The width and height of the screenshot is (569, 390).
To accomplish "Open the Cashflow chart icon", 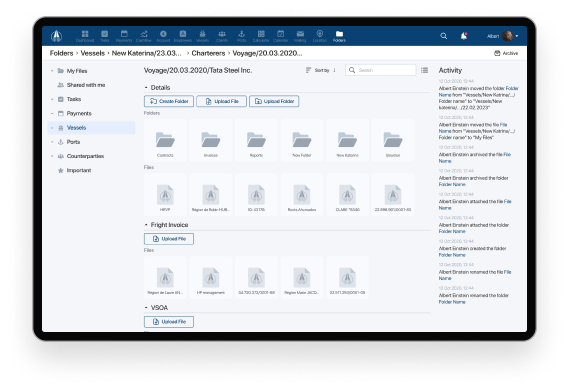I will (144, 36).
